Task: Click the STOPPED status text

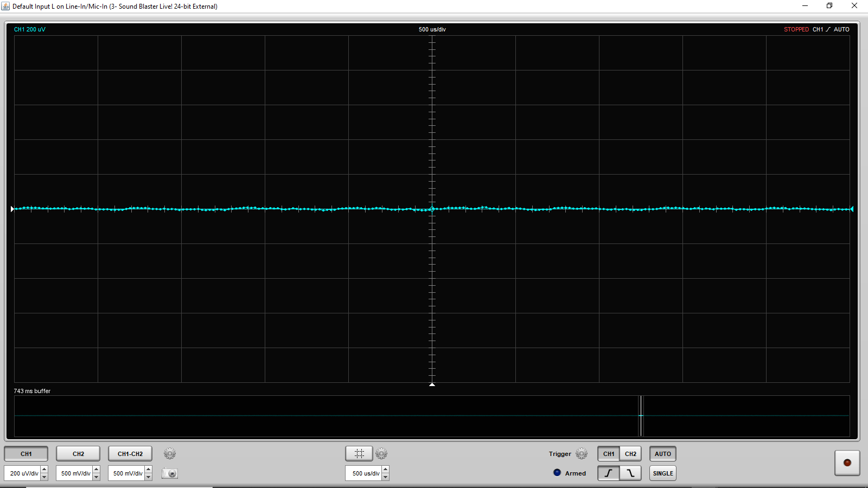Action: pyautogui.click(x=796, y=29)
